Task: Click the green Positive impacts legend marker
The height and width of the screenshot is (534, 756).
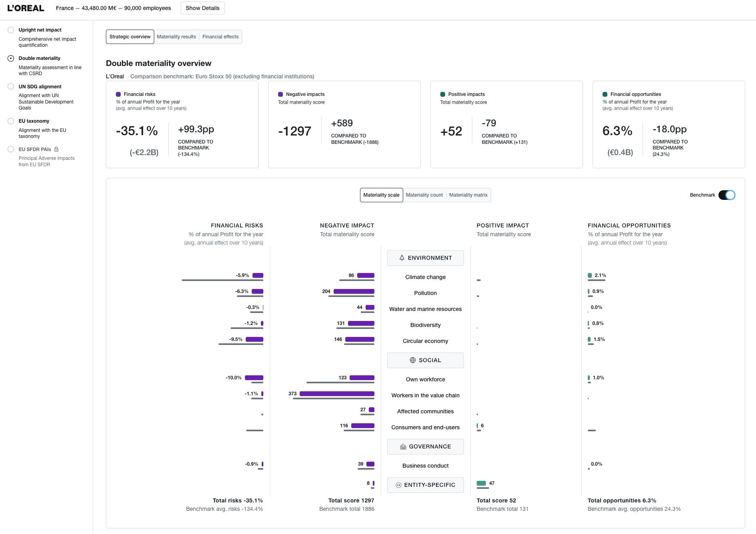Action: pyautogui.click(x=443, y=94)
